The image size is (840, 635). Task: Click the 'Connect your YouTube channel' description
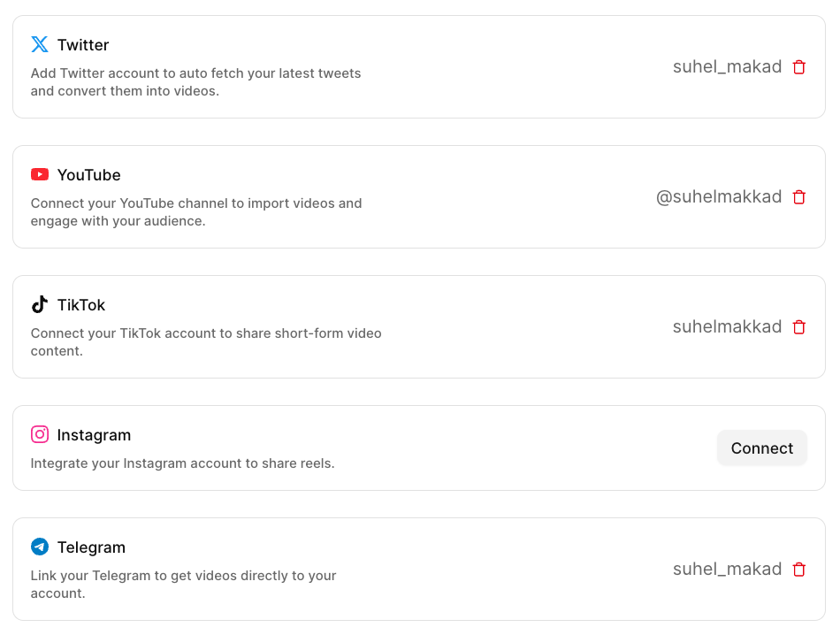point(196,212)
